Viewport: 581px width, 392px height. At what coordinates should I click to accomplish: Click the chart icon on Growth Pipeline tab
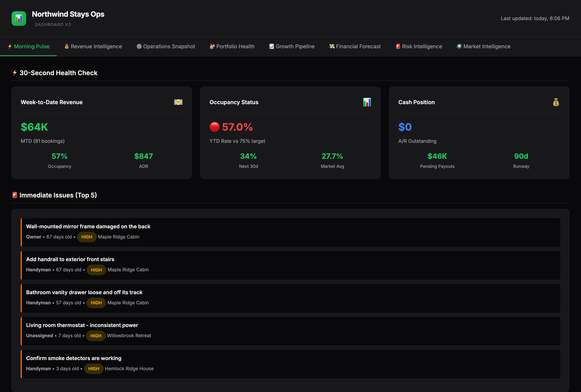tap(271, 46)
